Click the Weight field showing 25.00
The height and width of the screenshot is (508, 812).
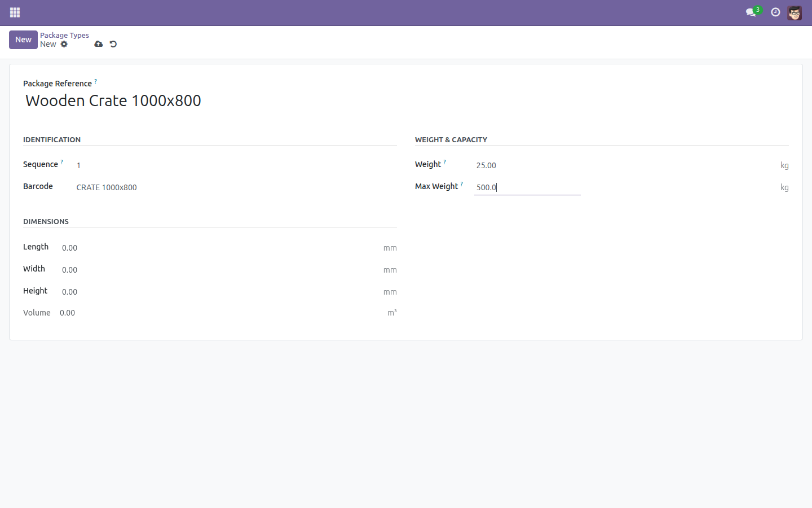(x=625, y=165)
